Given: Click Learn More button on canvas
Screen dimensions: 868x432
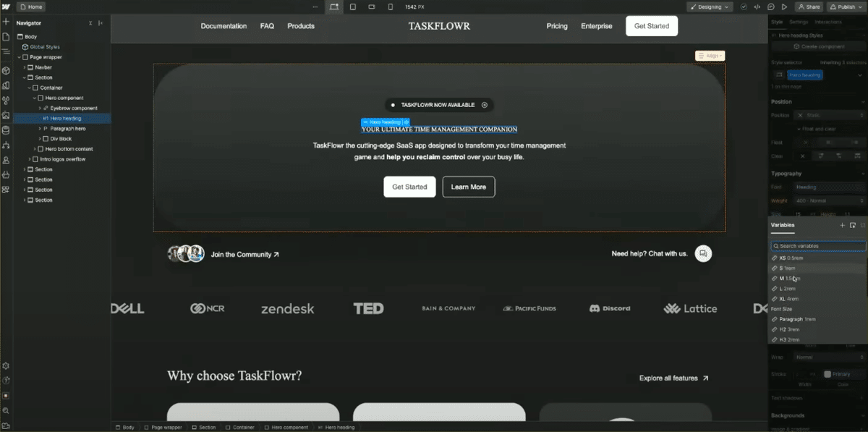Looking at the screenshot, I should (x=469, y=187).
